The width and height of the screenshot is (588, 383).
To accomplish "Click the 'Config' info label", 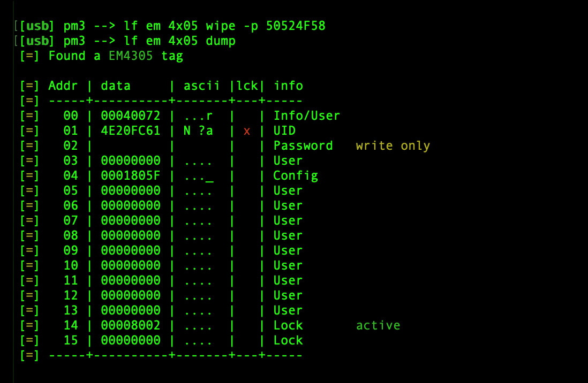I will [x=296, y=175].
